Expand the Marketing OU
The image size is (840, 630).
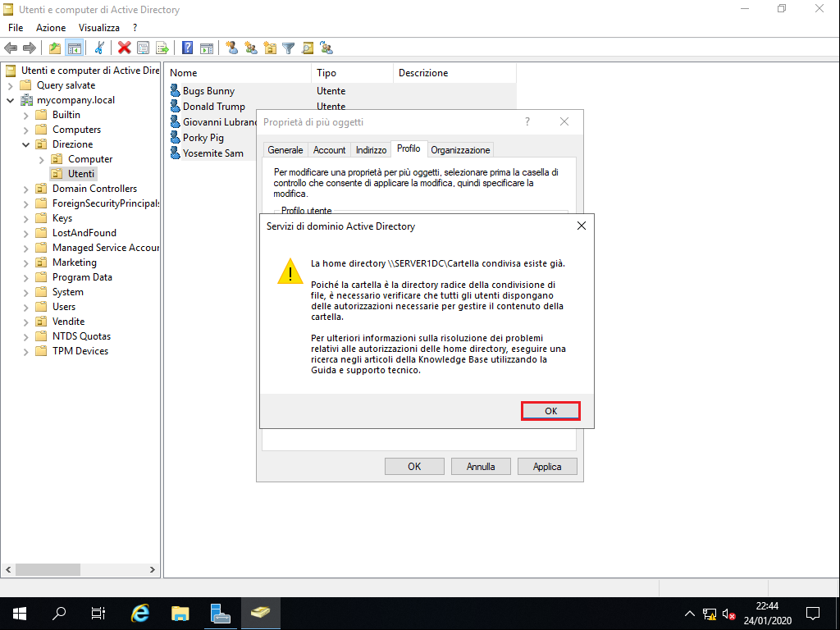pyautogui.click(x=25, y=263)
